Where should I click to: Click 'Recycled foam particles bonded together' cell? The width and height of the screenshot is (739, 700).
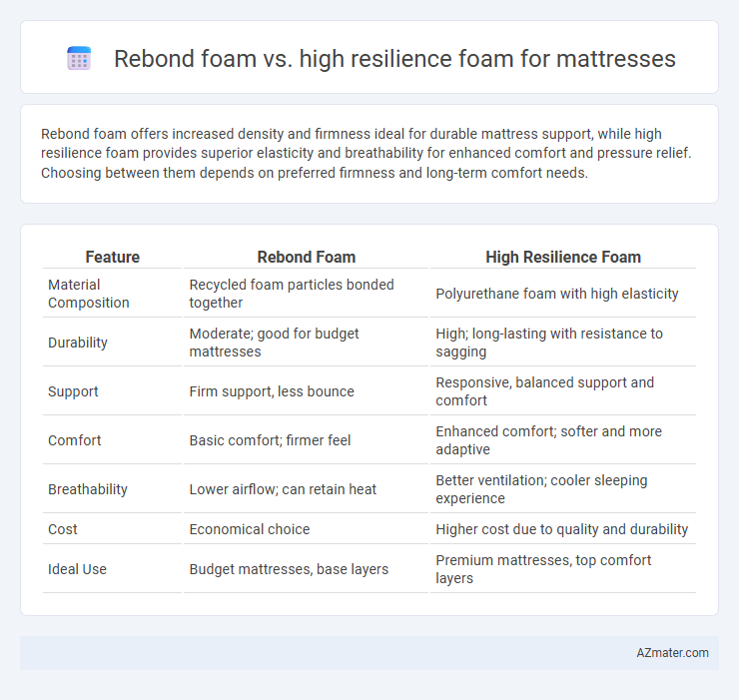coord(292,294)
